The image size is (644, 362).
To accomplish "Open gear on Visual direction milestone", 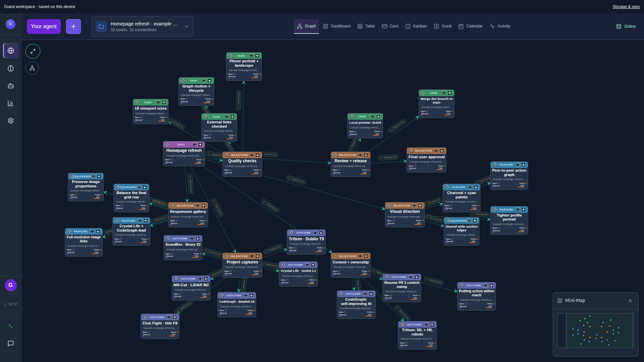I will pos(389,206).
